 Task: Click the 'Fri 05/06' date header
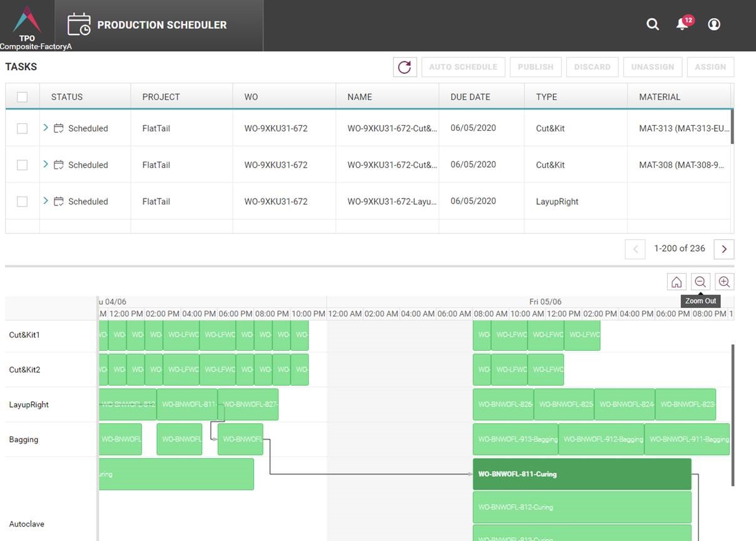tap(546, 302)
